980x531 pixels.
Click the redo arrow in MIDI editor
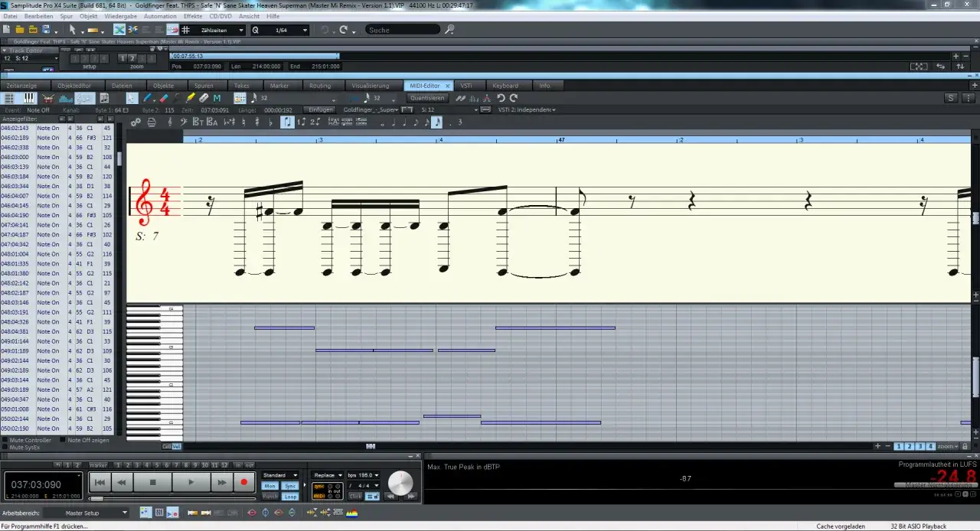click(514, 98)
